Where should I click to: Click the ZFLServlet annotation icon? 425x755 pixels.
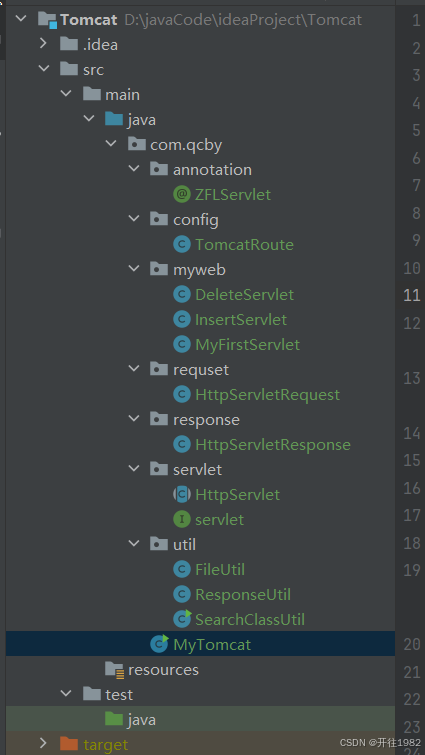tap(181, 195)
